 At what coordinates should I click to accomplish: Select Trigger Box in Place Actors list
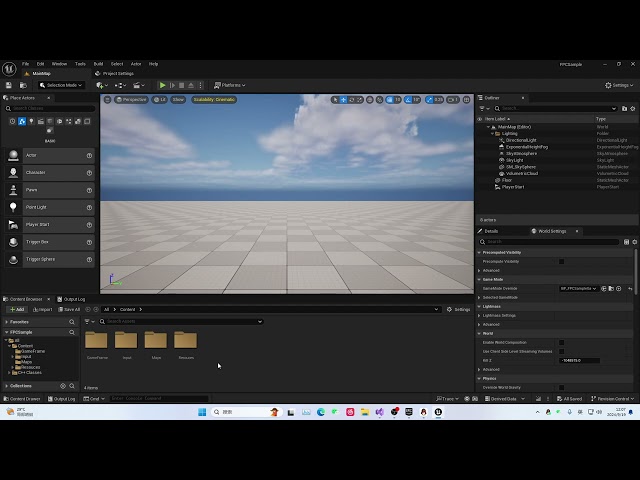50,242
